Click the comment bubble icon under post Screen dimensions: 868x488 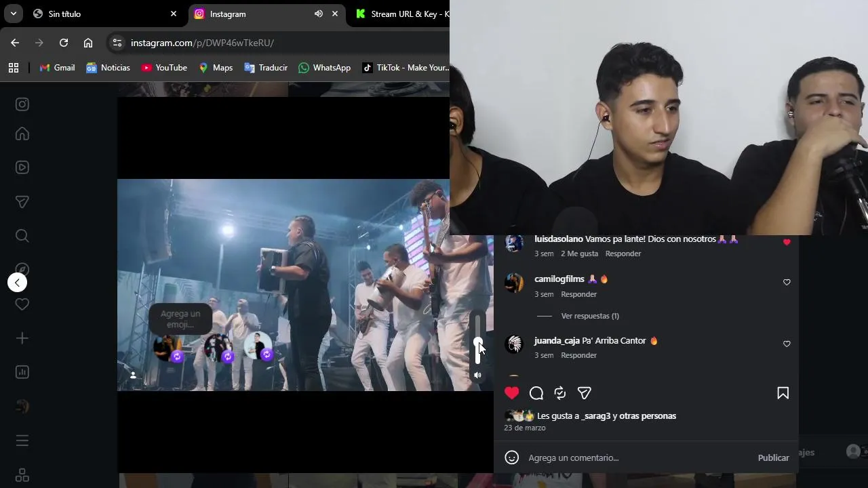coord(536,393)
